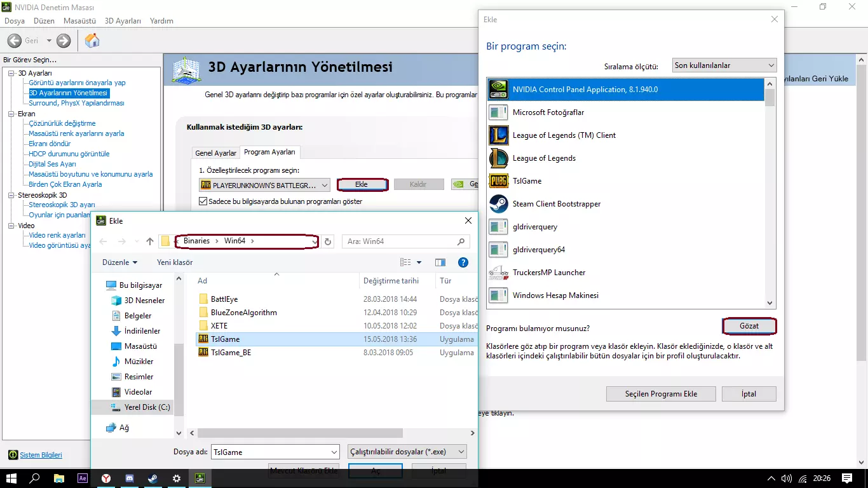This screenshot has height=488, width=868.
Task: Open the PLAYERUNKNOWN'S BATTLEGROUNDS program dropdown
Action: pyautogui.click(x=264, y=185)
